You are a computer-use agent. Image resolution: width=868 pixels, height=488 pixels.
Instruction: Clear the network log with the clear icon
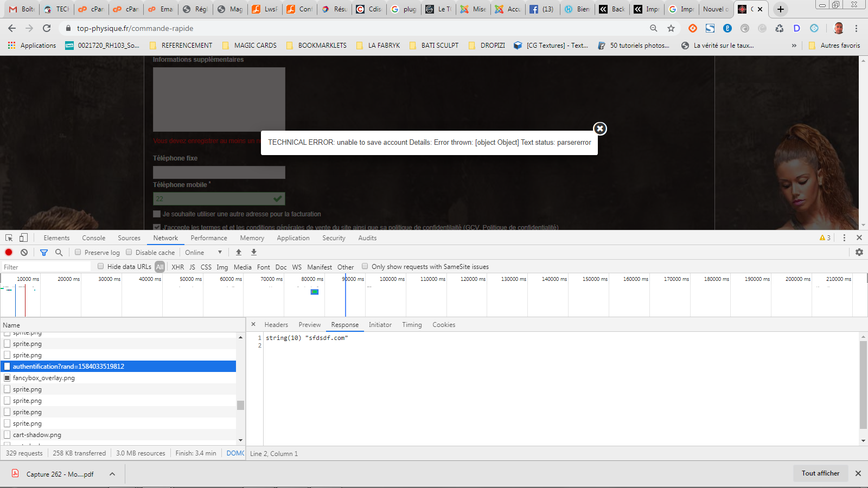click(24, 252)
